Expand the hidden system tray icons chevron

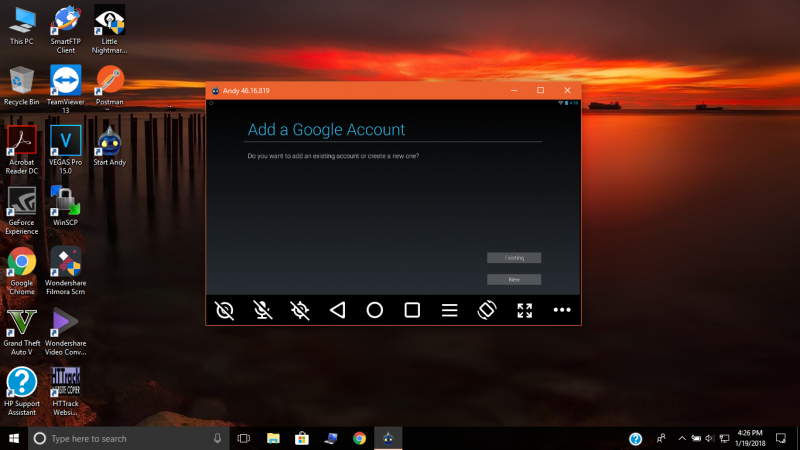682,438
